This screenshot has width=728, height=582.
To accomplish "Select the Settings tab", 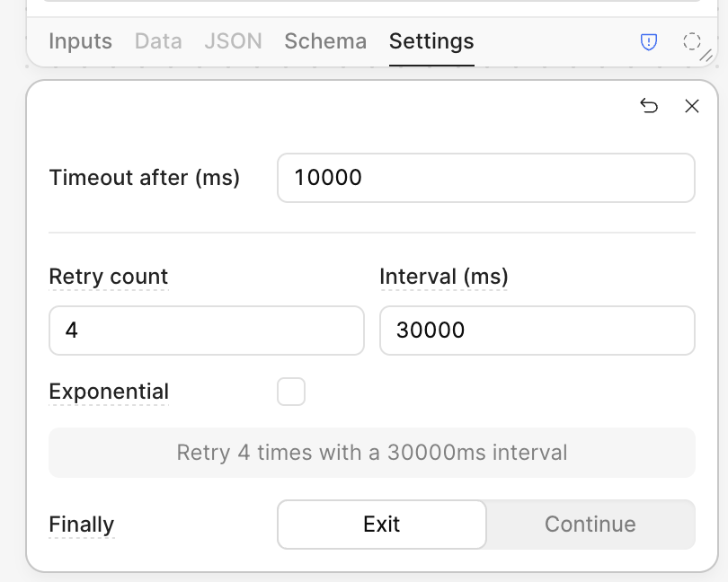I will [431, 41].
